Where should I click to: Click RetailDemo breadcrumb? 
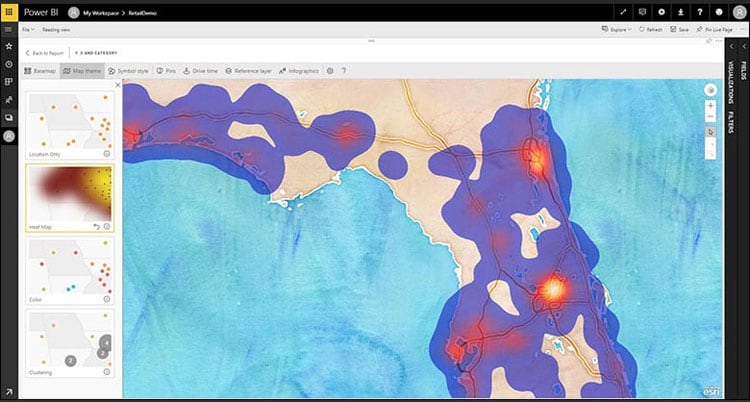coord(143,13)
